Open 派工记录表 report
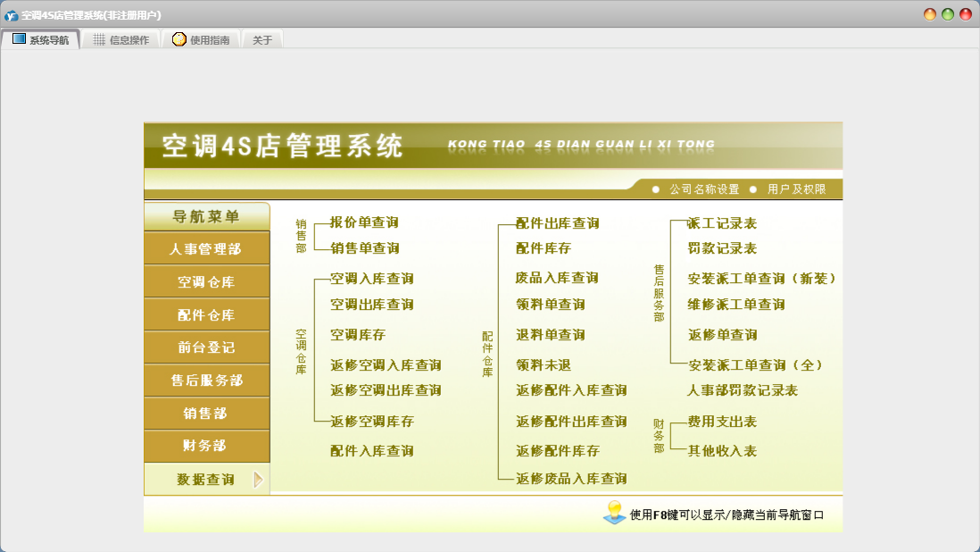Image resolution: width=980 pixels, height=552 pixels. (722, 223)
